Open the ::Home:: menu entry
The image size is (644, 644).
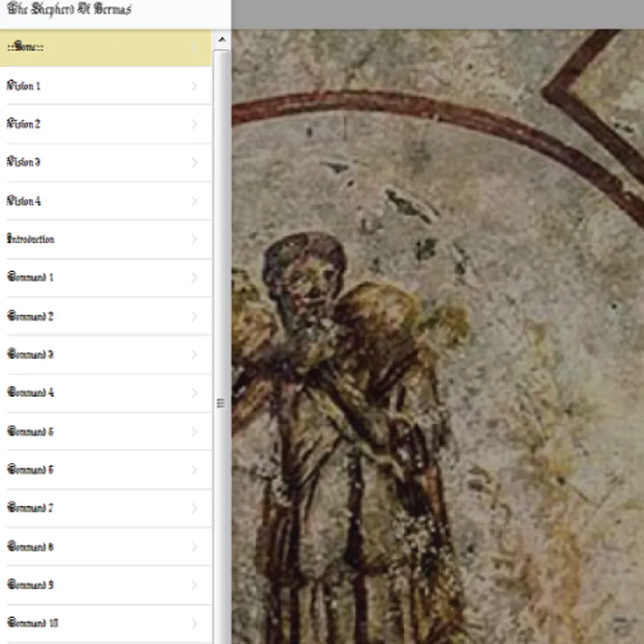[106, 48]
